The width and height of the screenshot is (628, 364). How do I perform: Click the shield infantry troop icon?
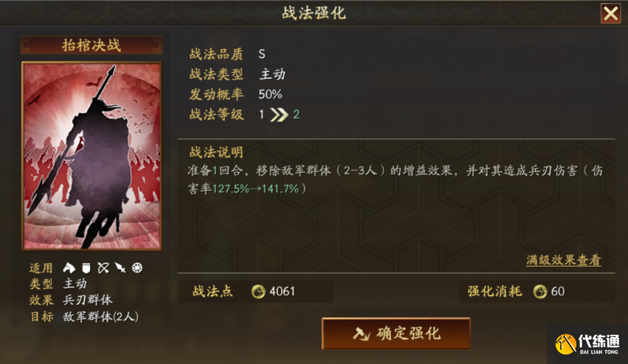pyautogui.click(x=86, y=268)
